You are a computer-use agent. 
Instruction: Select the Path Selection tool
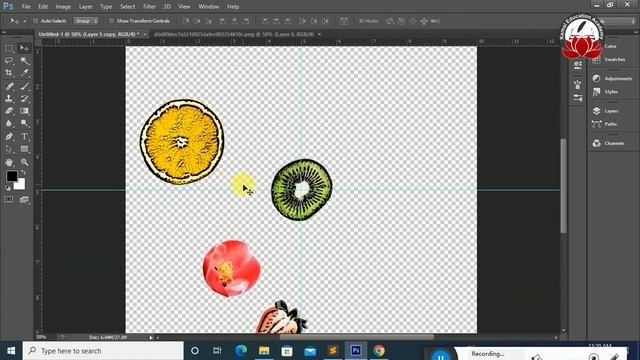(x=9, y=149)
